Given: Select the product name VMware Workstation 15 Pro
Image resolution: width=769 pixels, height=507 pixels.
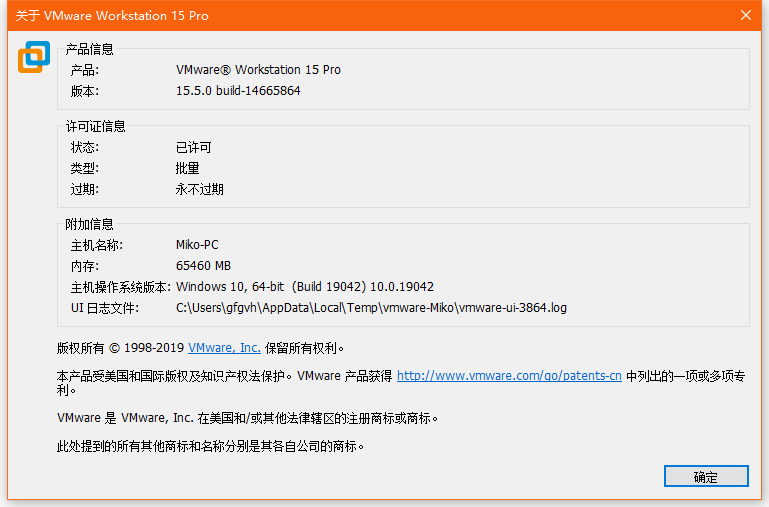Looking at the screenshot, I should click(258, 70).
